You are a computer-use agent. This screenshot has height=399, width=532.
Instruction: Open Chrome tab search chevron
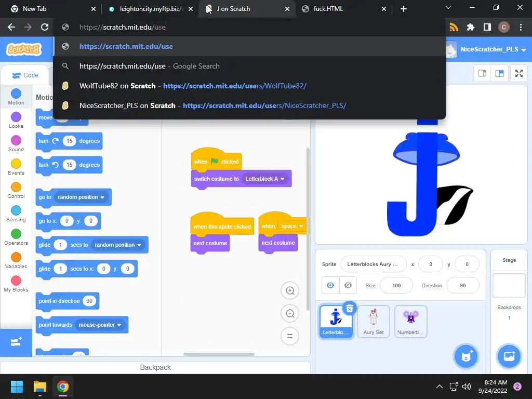click(x=448, y=7)
